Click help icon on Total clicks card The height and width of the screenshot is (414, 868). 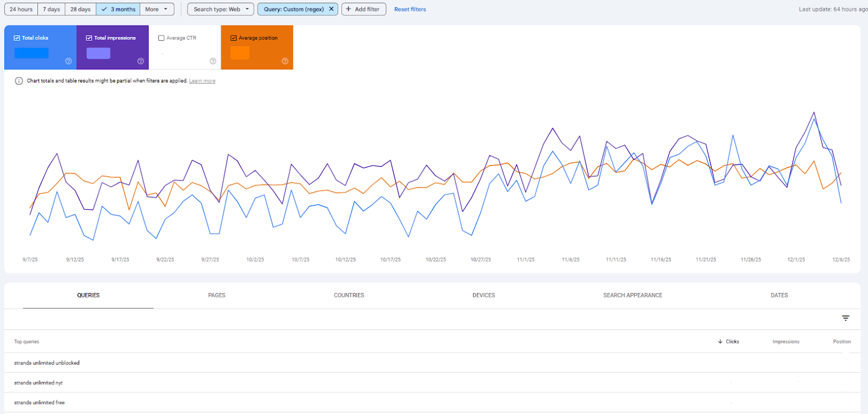[x=68, y=61]
